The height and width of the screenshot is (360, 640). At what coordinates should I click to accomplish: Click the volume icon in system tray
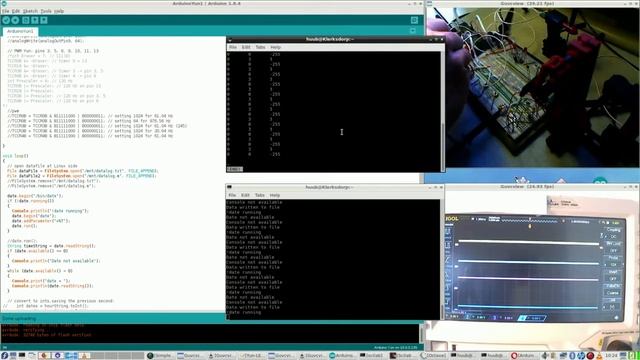coord(545,356)
